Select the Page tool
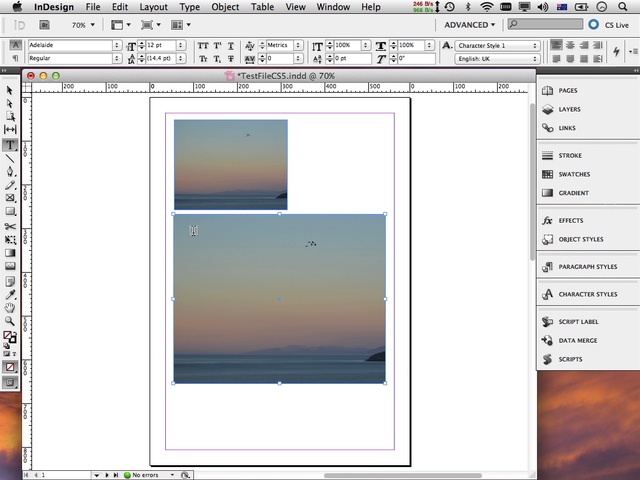 [10, 116]
